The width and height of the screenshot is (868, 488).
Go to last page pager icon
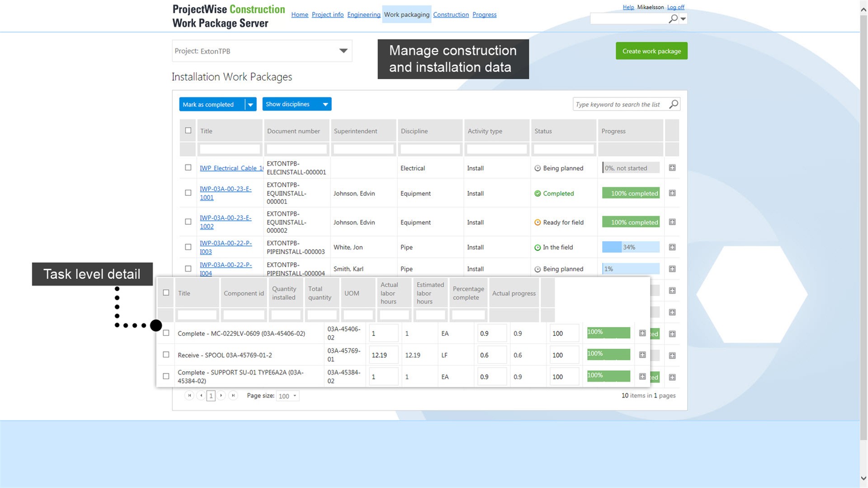pyautogui.click(x=233, y=395)
